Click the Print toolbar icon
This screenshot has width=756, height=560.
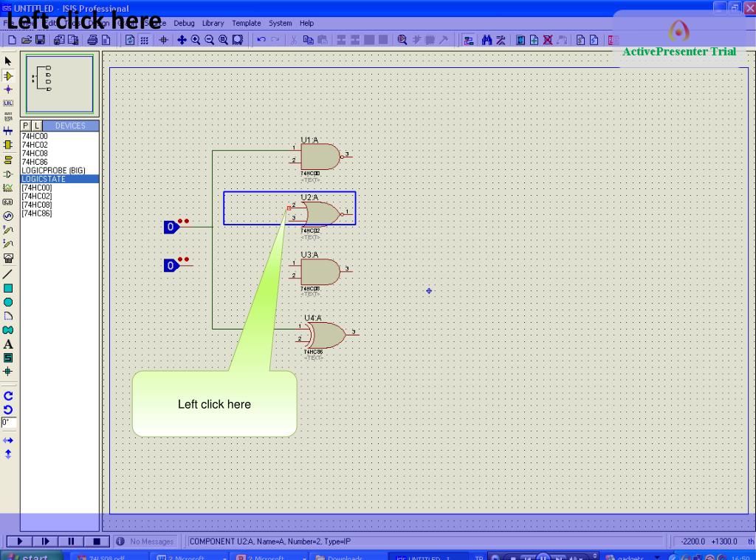(92, 40)
